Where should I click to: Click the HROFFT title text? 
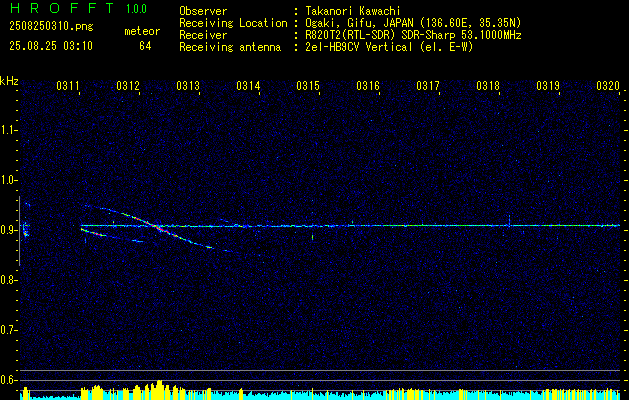[63, 8]
